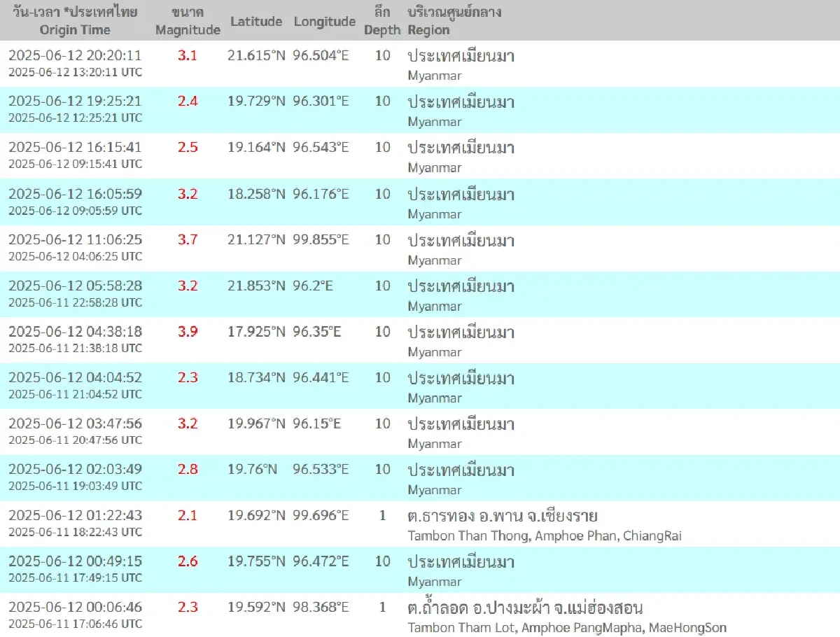Select origin time 2025-06-12 04:38:18
This screenshot has width=840, height=637.
pyautogui.click(x=75, y=332)
